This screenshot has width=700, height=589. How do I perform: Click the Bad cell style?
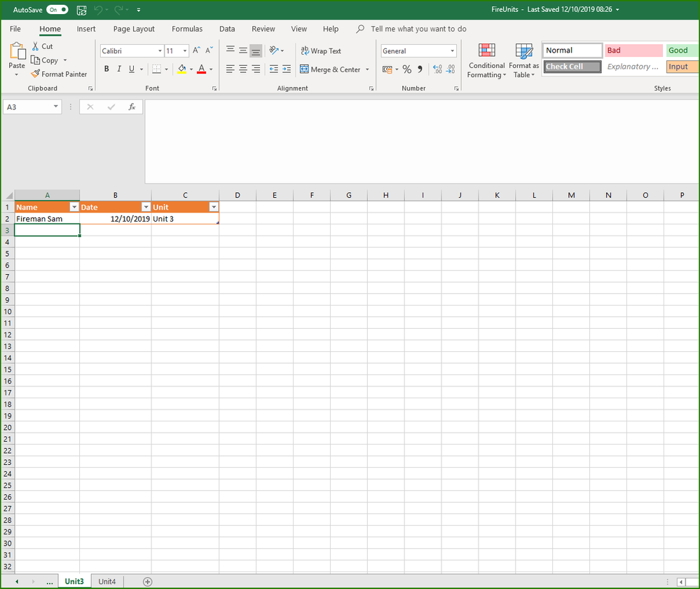[633, 50]
